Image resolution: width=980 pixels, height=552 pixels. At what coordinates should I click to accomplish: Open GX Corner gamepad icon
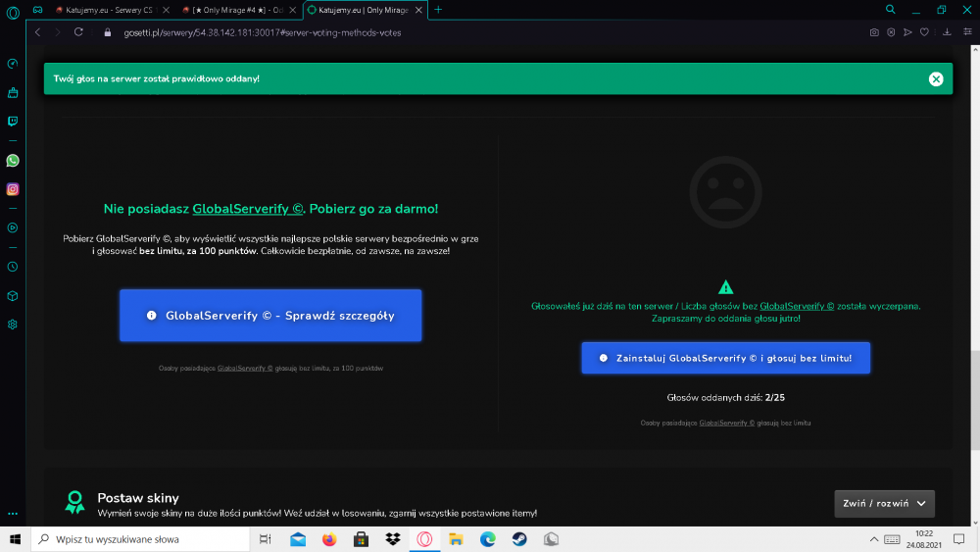click(x=38, y=10)
